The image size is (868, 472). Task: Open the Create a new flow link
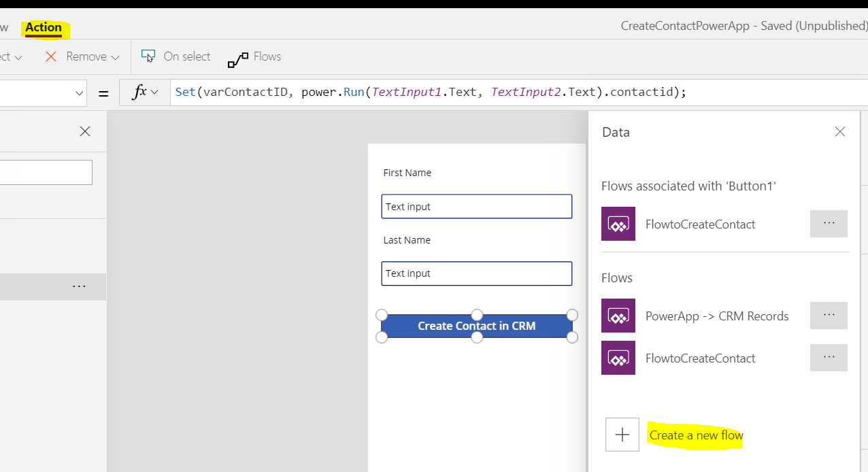(x=695, y=435)
